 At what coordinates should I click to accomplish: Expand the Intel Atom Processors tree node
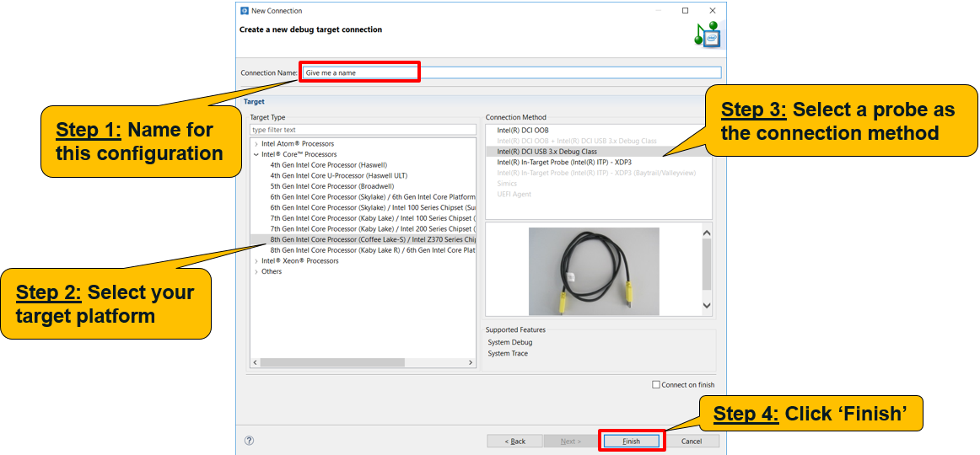(256, 143)
